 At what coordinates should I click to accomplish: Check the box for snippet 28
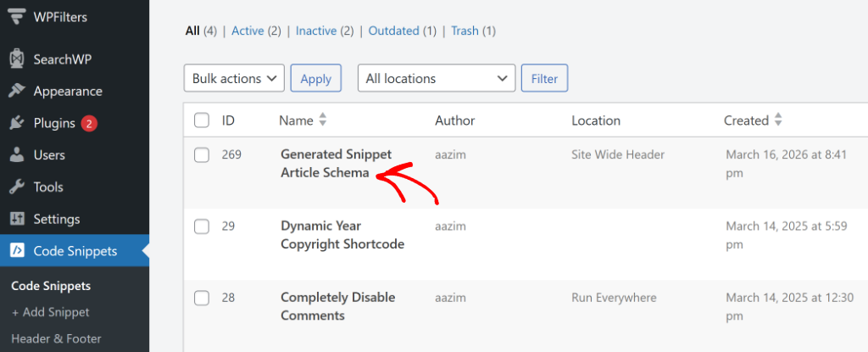point(202,299)
